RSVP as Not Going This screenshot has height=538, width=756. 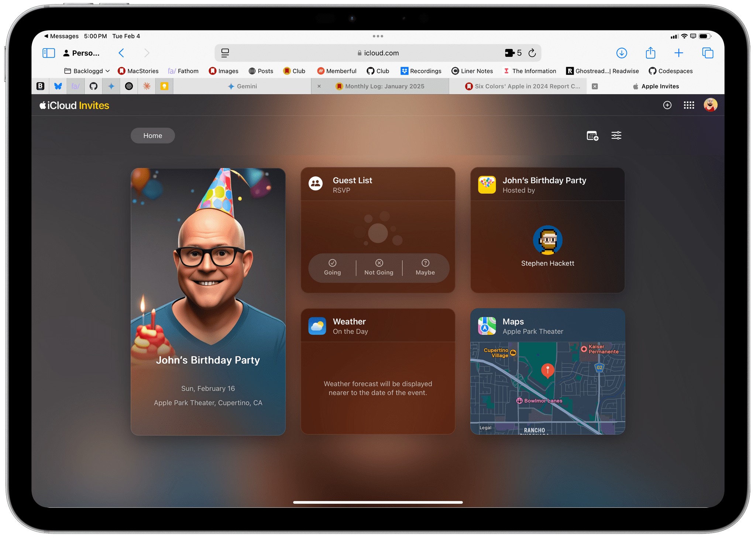coord(379,268)
